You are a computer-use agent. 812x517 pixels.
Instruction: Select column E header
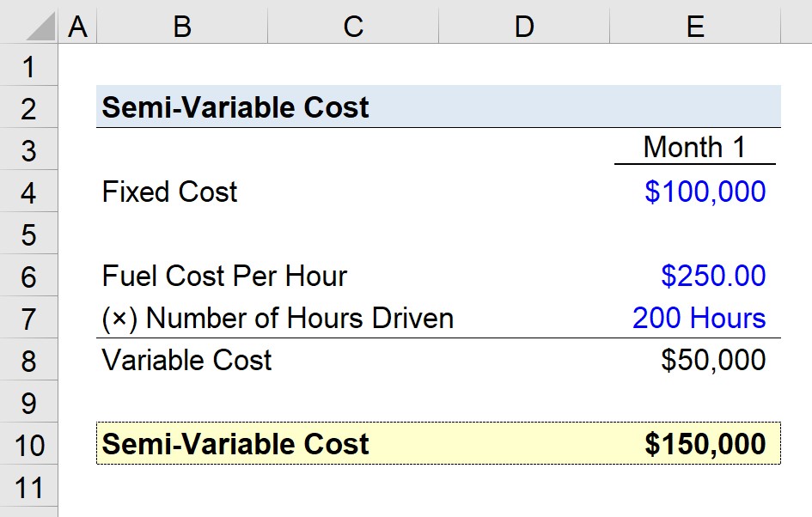tap(694, 27)
